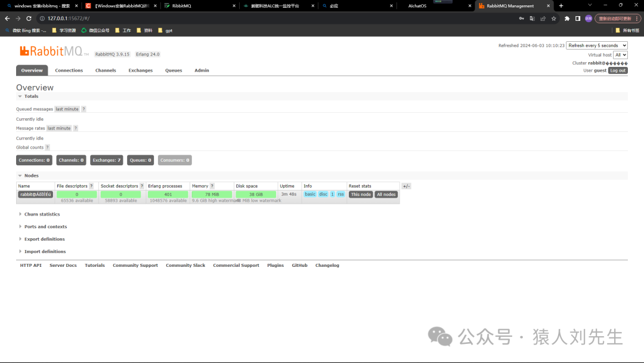This screenshot has width=644, height=363.
Task: Click the Queues: 0 button
Action: [x=141, y=161]
